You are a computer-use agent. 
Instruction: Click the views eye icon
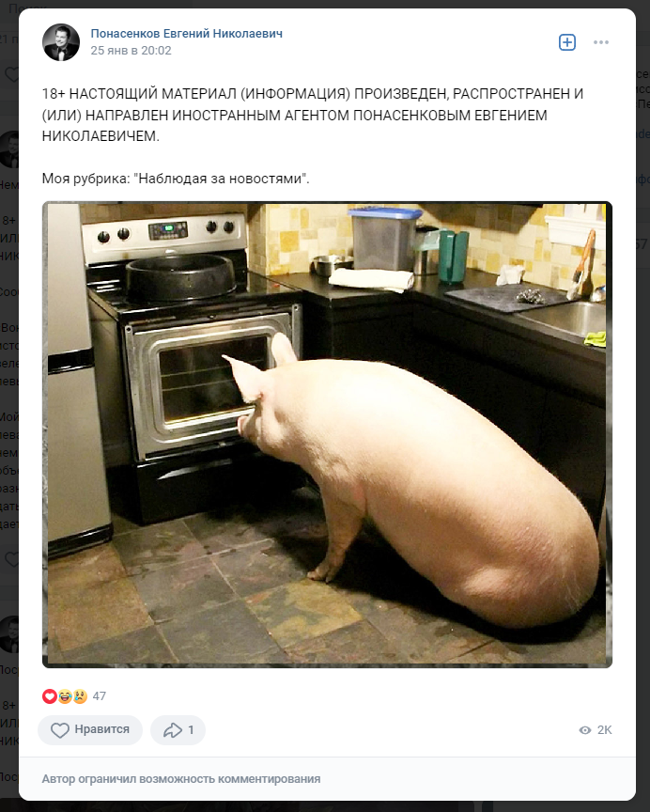tap(585, 730)
